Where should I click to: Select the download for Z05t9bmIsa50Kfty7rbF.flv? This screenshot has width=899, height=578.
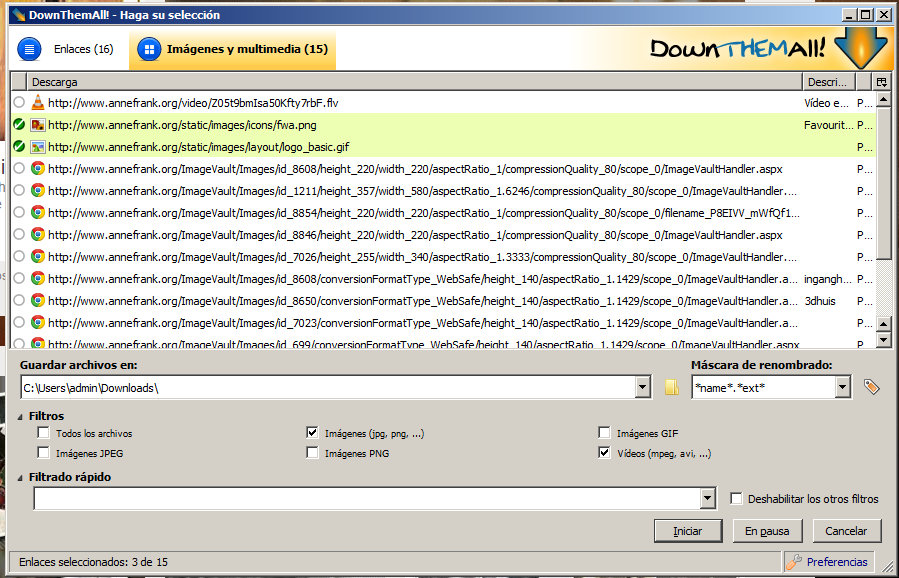click(19, 102)
